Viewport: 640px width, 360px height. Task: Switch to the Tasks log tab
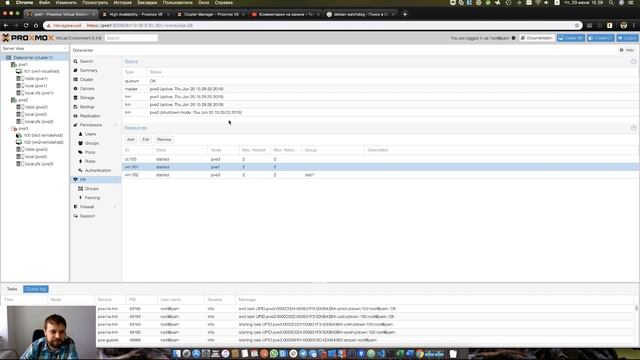12,289
